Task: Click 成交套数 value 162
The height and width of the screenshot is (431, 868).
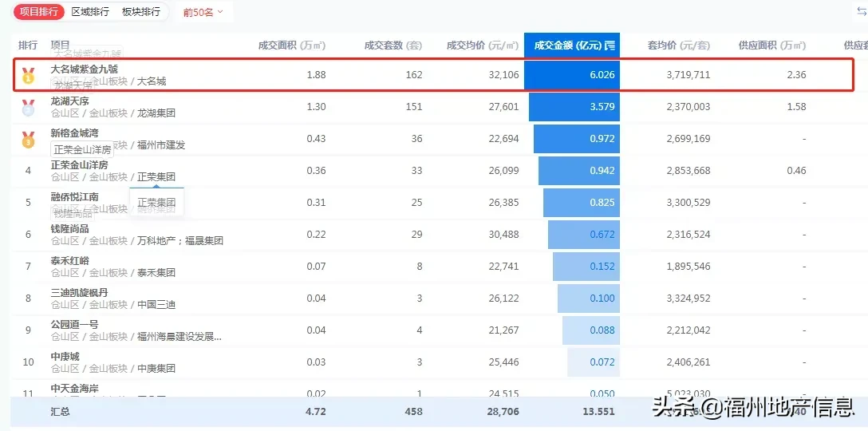Action: point(413,75)
